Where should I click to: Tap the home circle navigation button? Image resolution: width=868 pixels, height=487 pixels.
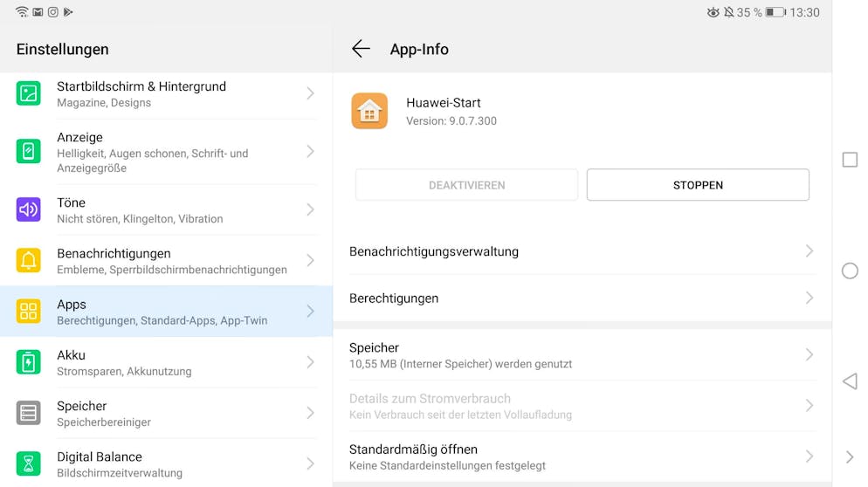850,271
